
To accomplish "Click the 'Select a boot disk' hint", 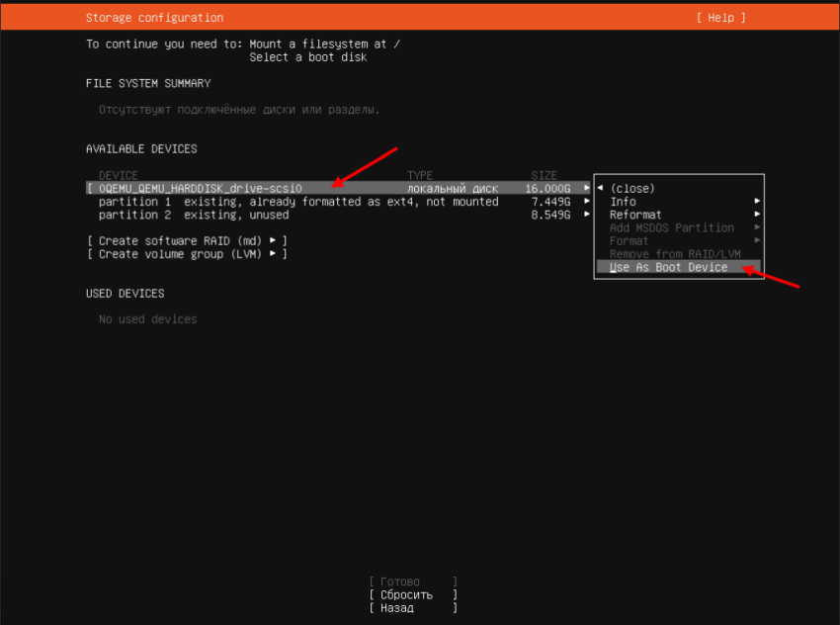I will 308,57.
